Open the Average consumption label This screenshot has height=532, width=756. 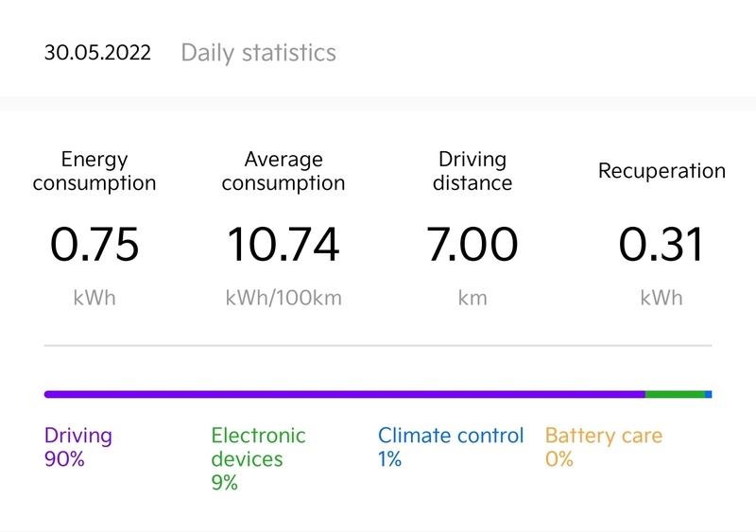[283, 171]
